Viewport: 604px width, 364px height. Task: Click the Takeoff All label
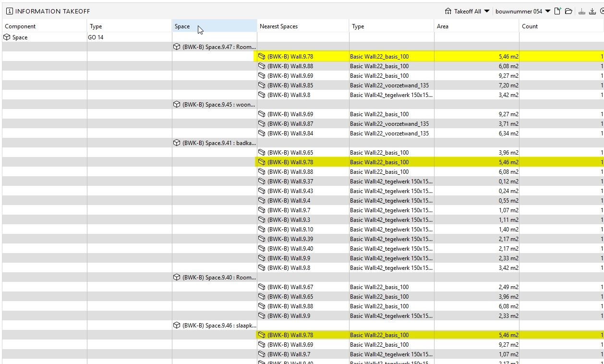(468, 11)
